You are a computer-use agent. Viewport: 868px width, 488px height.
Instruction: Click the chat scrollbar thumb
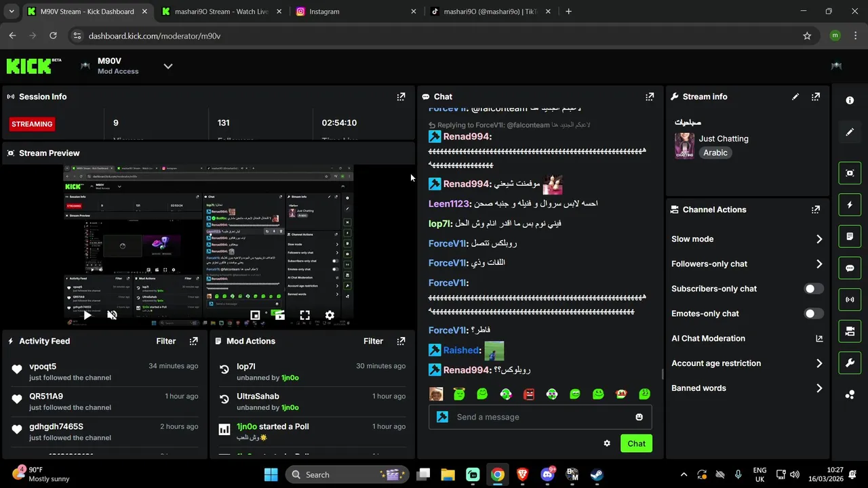point(663,374)
